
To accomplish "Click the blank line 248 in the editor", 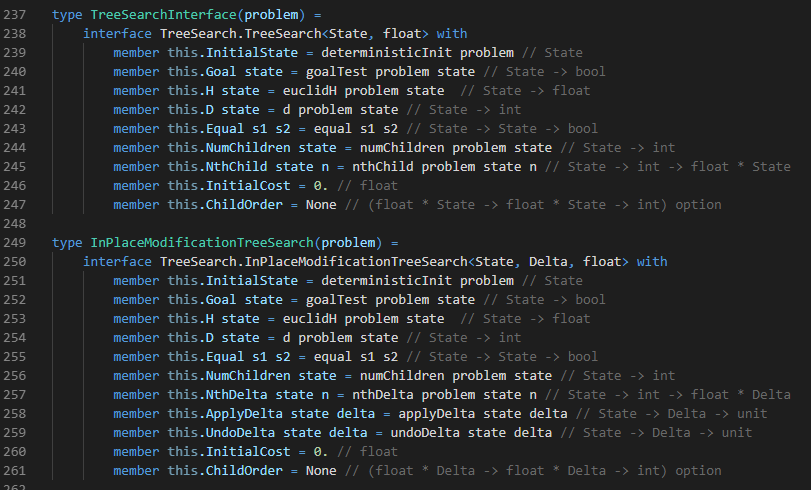I will click(400, 224).
